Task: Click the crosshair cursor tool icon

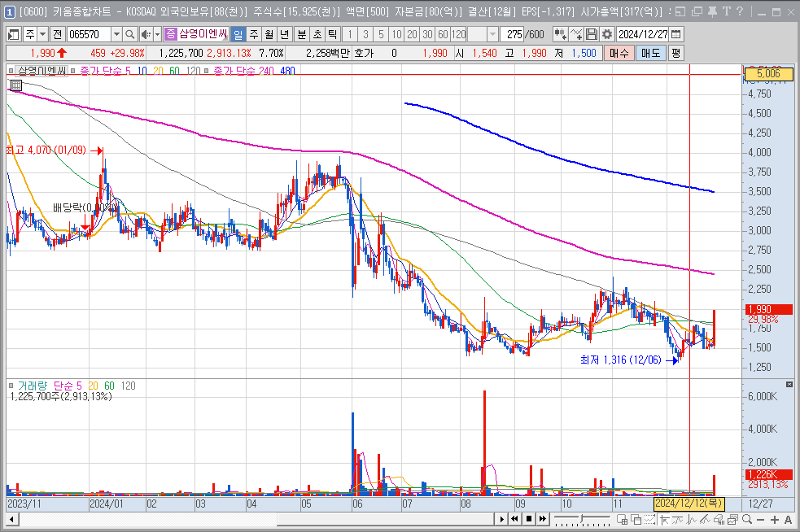Action: tap(664, 519)
